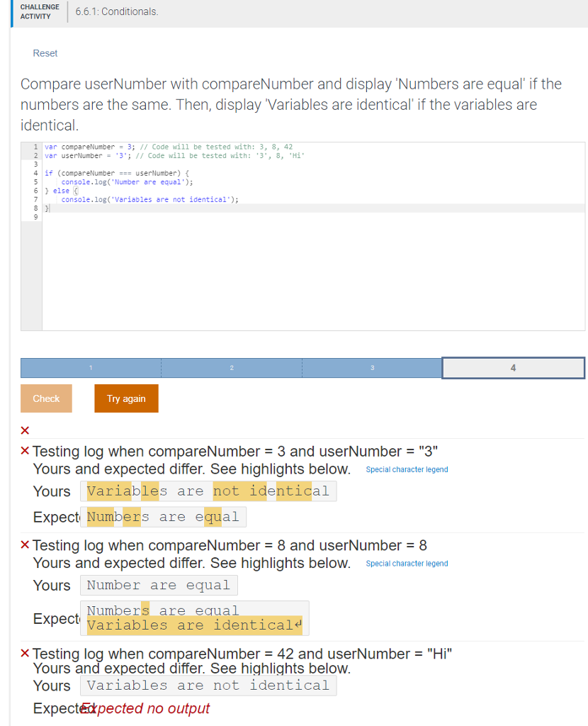Click red X beside first Testing log entry
The width and height of the screenshot is (588, 726).
tap(25, 451)
